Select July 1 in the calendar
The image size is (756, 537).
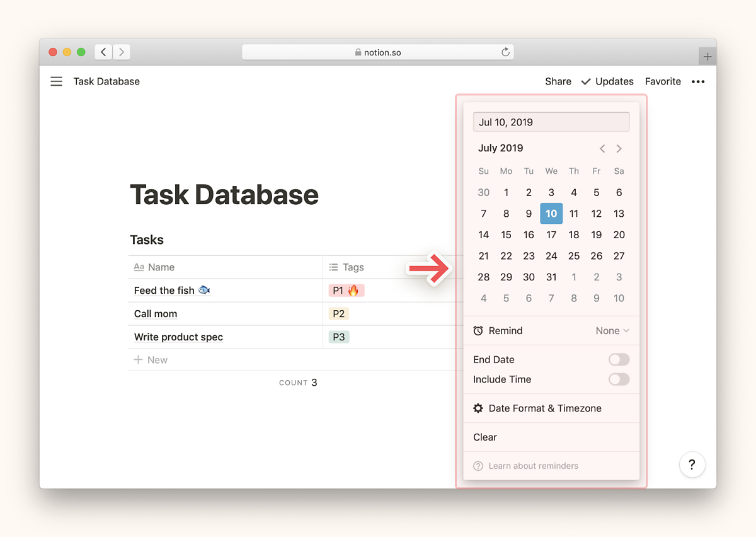pos(506,193)
